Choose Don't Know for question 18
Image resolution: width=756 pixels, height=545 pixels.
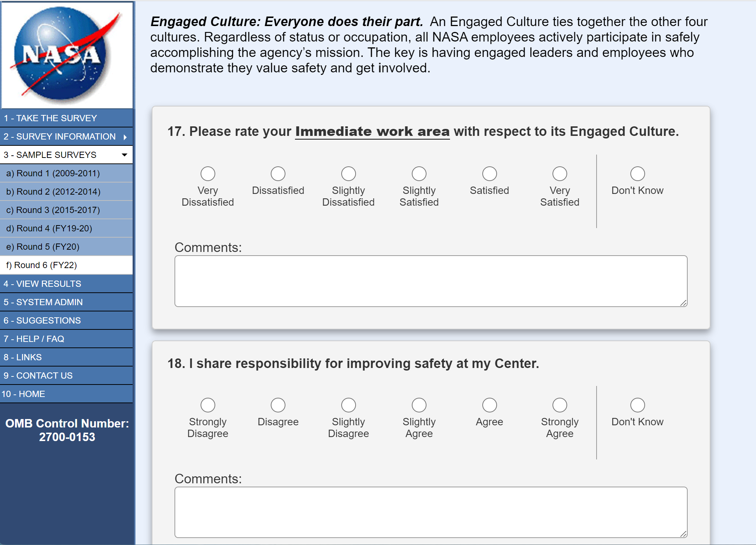[x=637, y=405]
